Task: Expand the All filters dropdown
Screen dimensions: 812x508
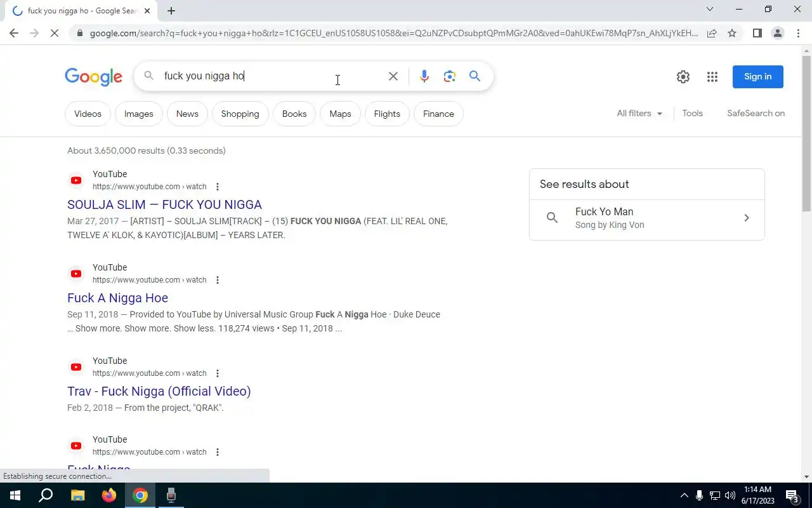Action: click(639, 114)
